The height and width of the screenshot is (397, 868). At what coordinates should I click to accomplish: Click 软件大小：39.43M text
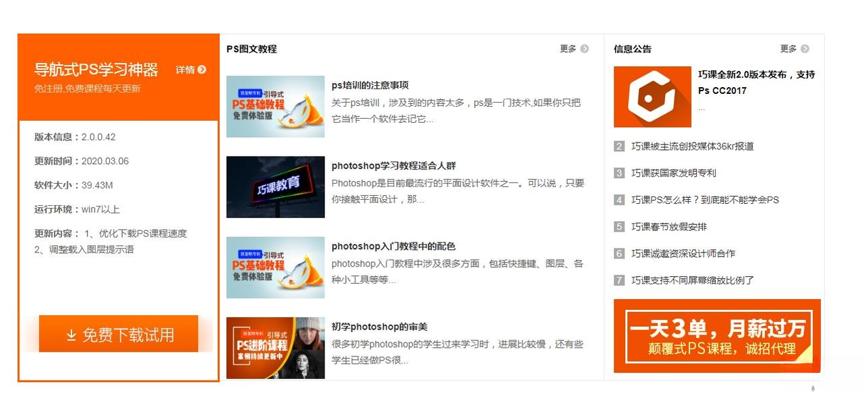click(x=74, y=185)
